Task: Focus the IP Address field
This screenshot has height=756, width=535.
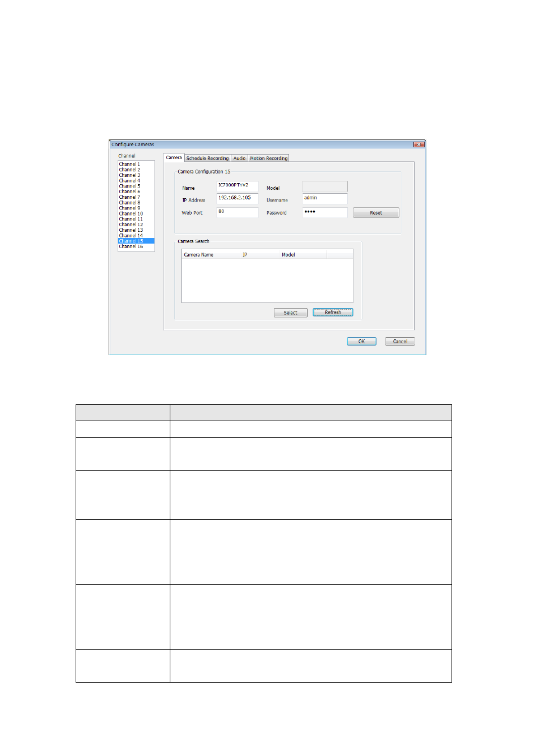Action: [237, 198]
